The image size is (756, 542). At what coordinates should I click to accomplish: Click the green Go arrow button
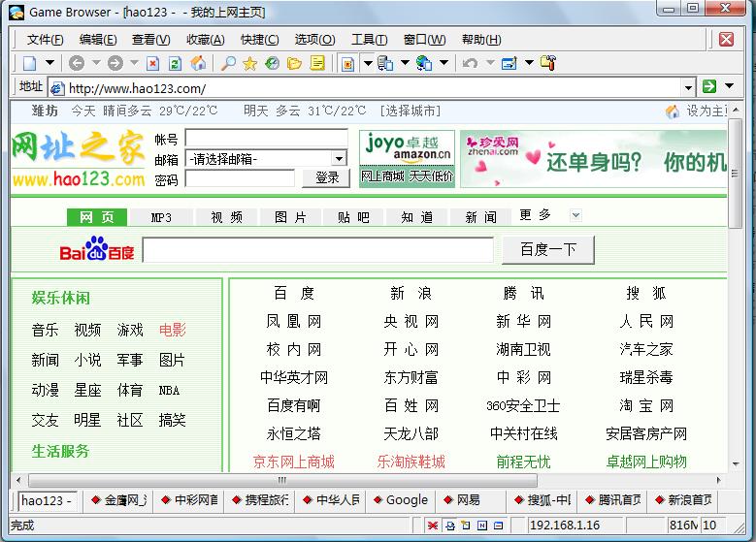709,86
